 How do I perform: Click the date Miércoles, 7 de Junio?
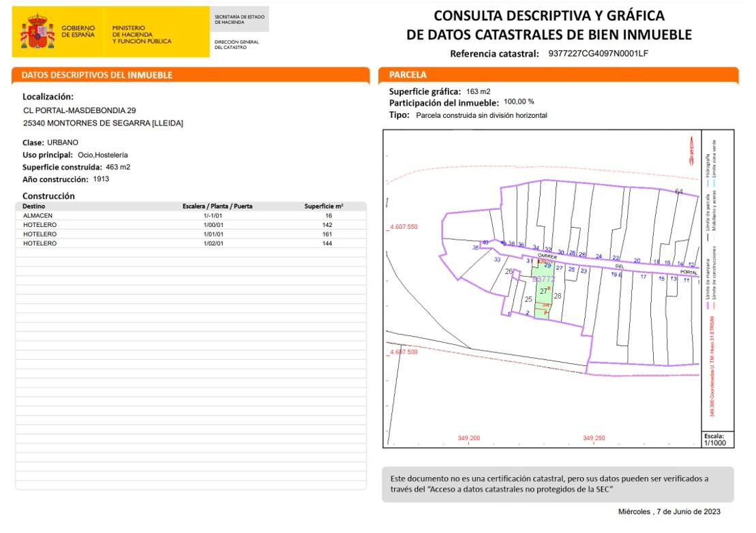click(x=669, y=511)
